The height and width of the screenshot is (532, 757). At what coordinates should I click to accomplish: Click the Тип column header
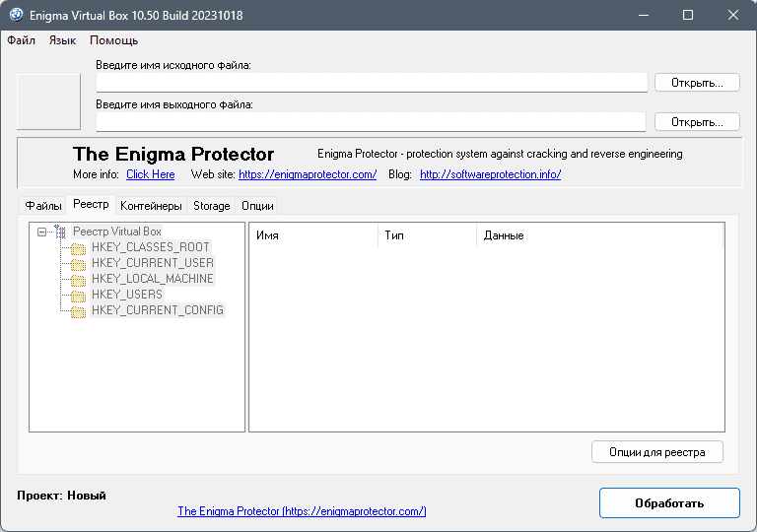(x=427, y=235)
